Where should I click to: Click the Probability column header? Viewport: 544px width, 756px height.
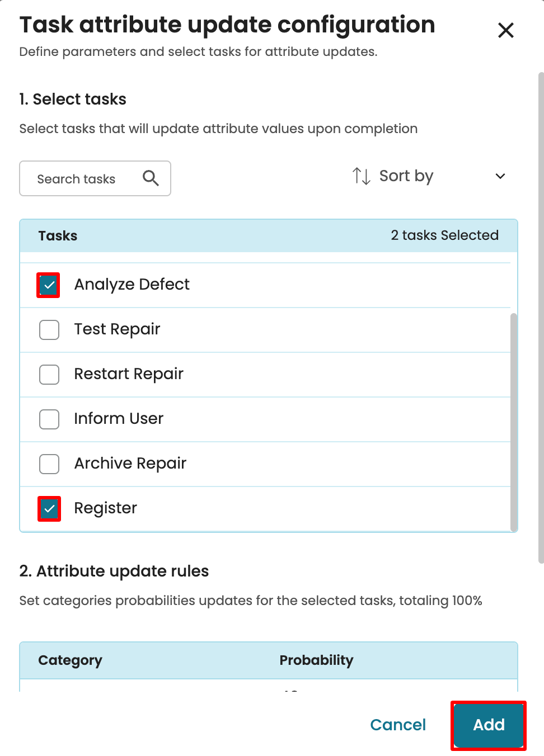coord(316,660)
